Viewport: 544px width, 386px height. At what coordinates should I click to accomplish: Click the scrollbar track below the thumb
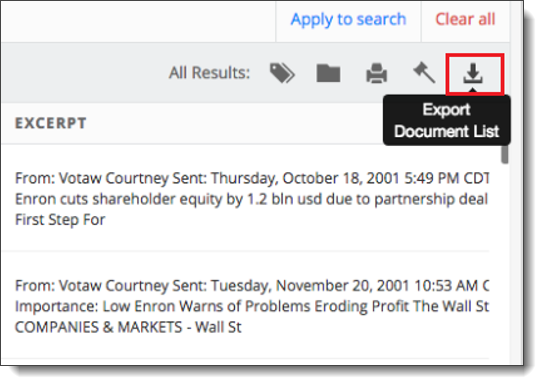pos(505,264)
